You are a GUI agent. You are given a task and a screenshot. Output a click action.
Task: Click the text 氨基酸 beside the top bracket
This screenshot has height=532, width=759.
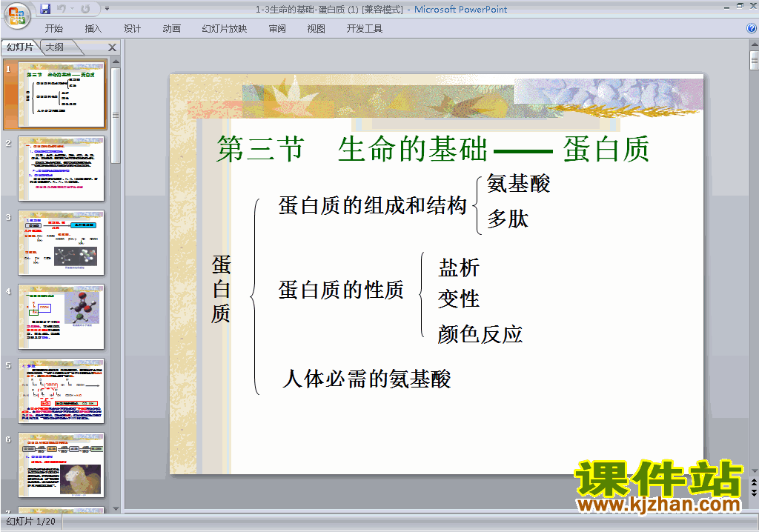tap(518, 184)
